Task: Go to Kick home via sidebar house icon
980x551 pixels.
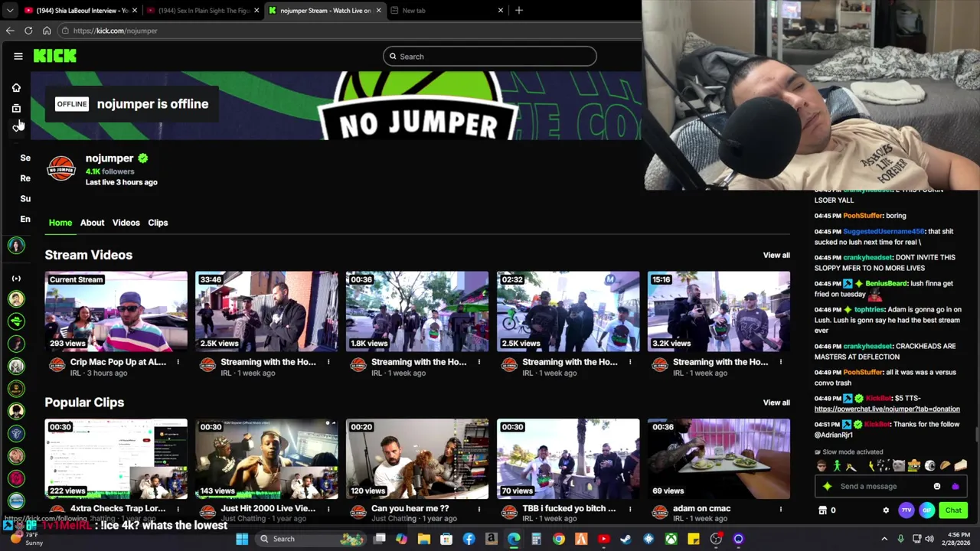Action: [16, 87]
